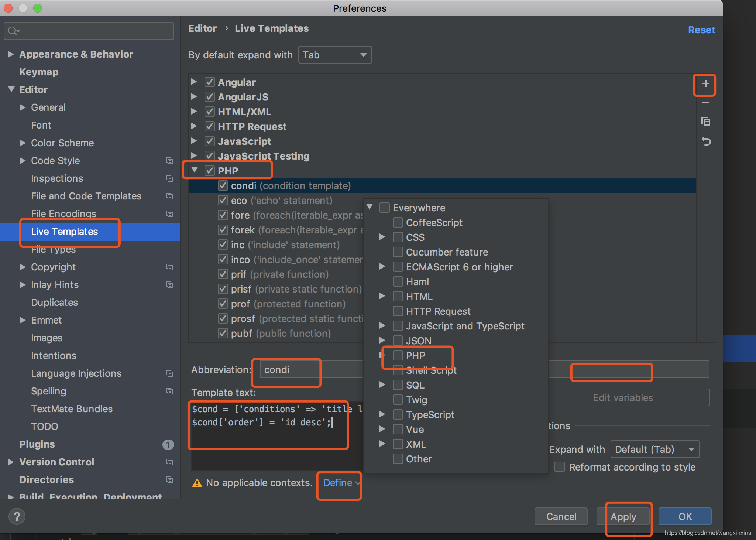Expand the Angular template group
The width and height of the screenshot is (756, 540).
pyautogui.click(x=194, y=82)
